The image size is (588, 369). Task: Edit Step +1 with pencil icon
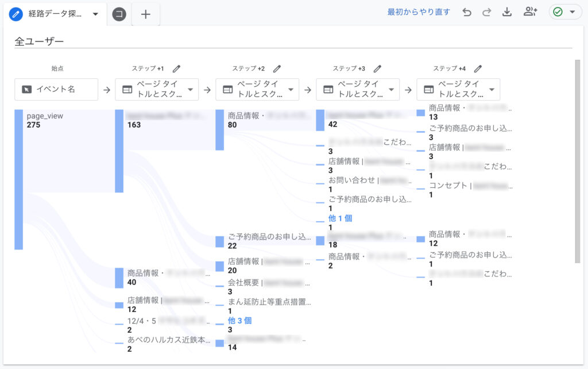(177, 69)
